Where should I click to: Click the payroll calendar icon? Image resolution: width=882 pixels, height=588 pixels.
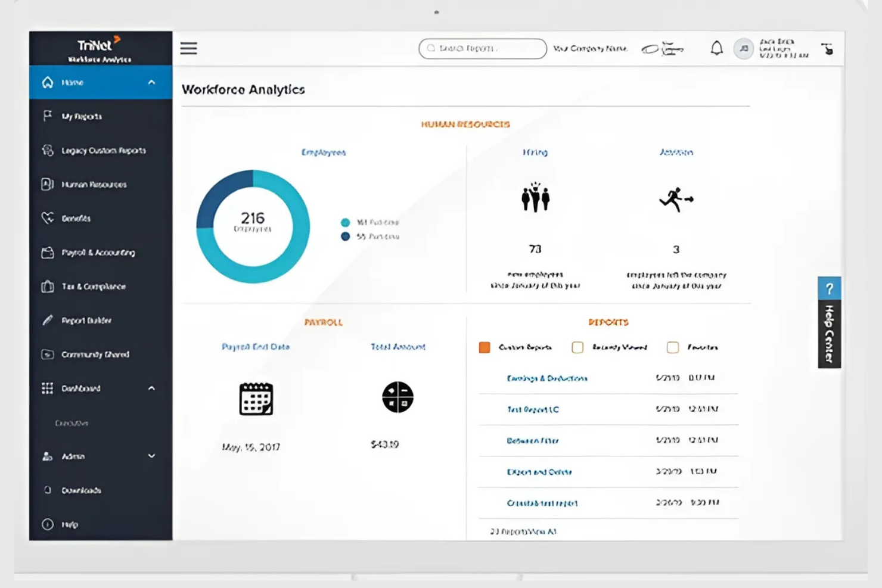pos(256,399)
